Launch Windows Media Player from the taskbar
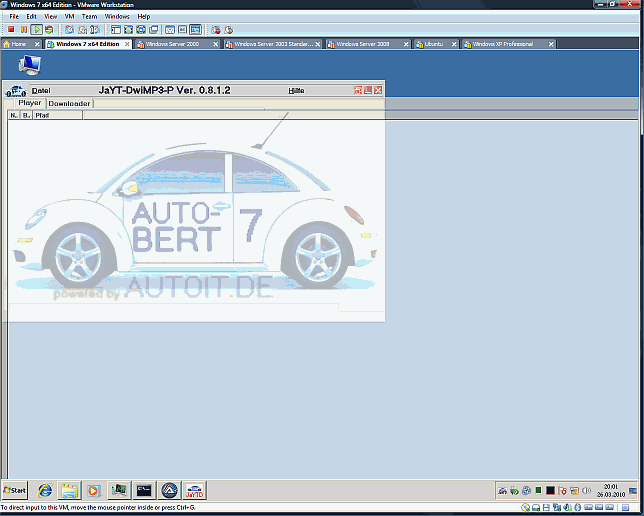This screenshot has width=644, height=516. 94,490
